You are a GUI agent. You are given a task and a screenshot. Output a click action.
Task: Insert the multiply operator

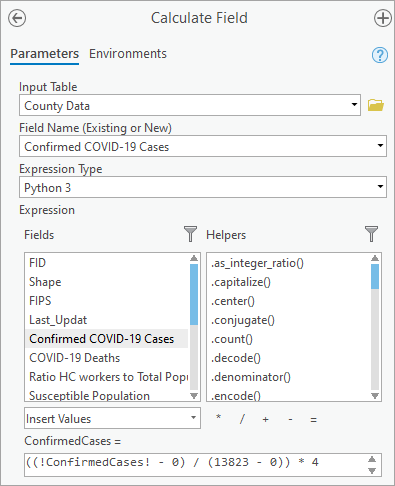pyautogui.click(x=218, y=418)
